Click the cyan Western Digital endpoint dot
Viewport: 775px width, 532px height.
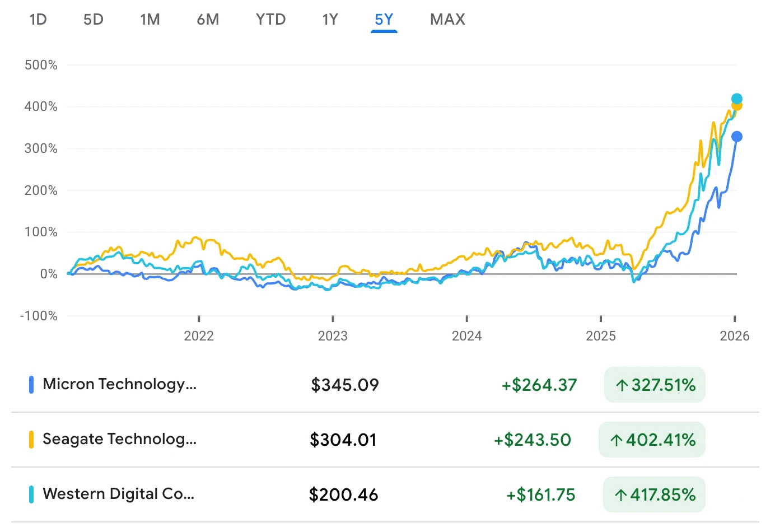[x=737, y=99]
